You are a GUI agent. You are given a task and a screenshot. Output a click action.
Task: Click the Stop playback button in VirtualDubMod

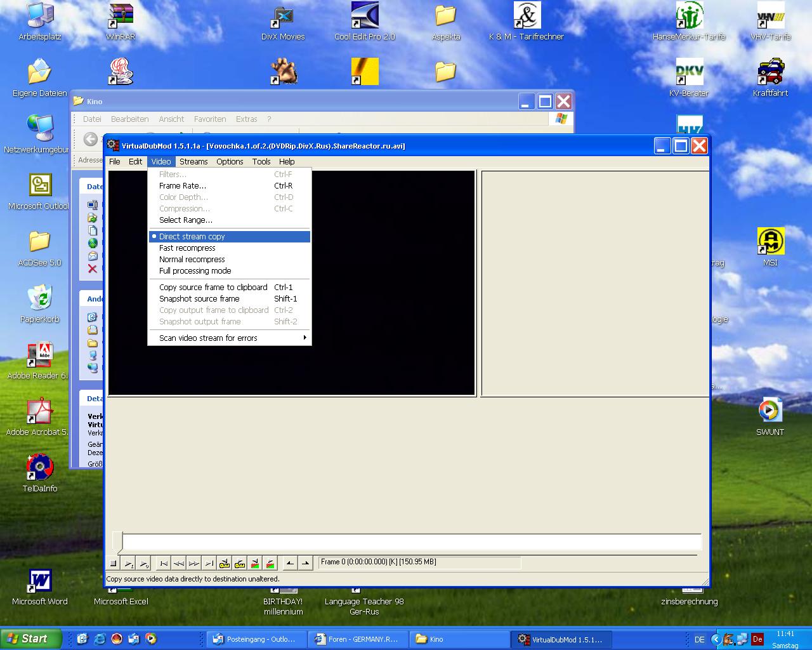click(x=114, y=563)
